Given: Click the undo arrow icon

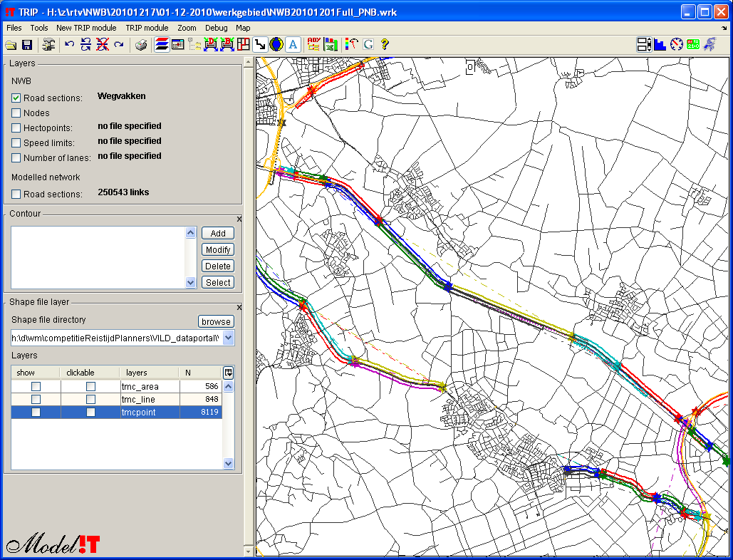Looking at the screenshot, I should click(x=70, y=45).
